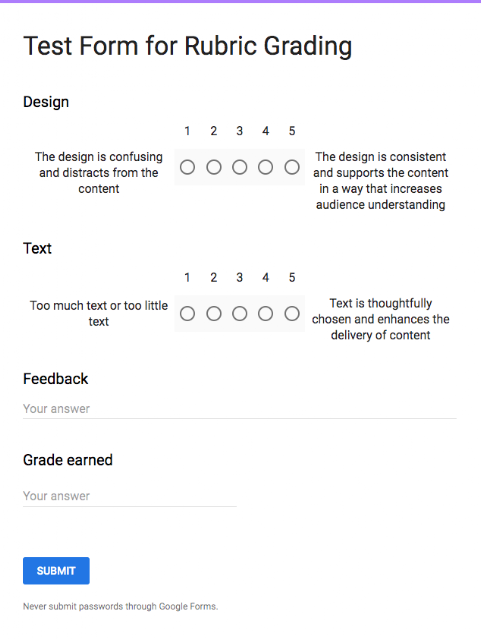Click the Feedback question label
481x640 pixels.
pos(56,379)
